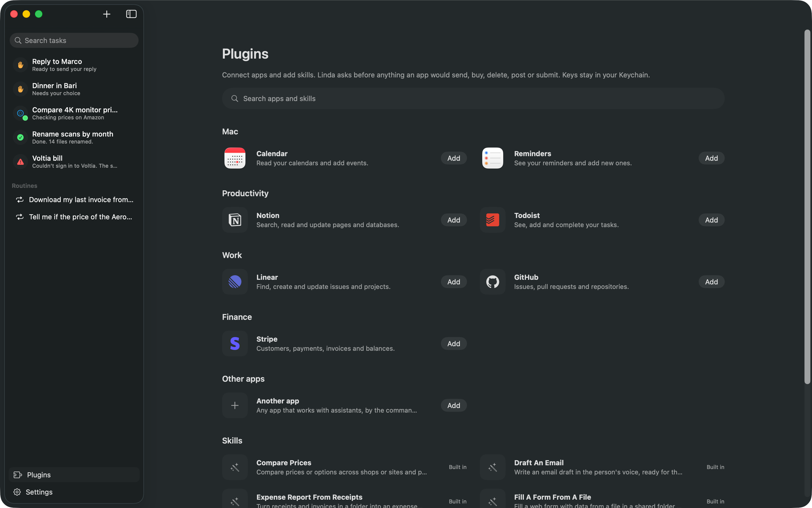The height and width of the screenshot is (508, 812).
Task: Click the Reminders app icon
Action: pos(492,158)
